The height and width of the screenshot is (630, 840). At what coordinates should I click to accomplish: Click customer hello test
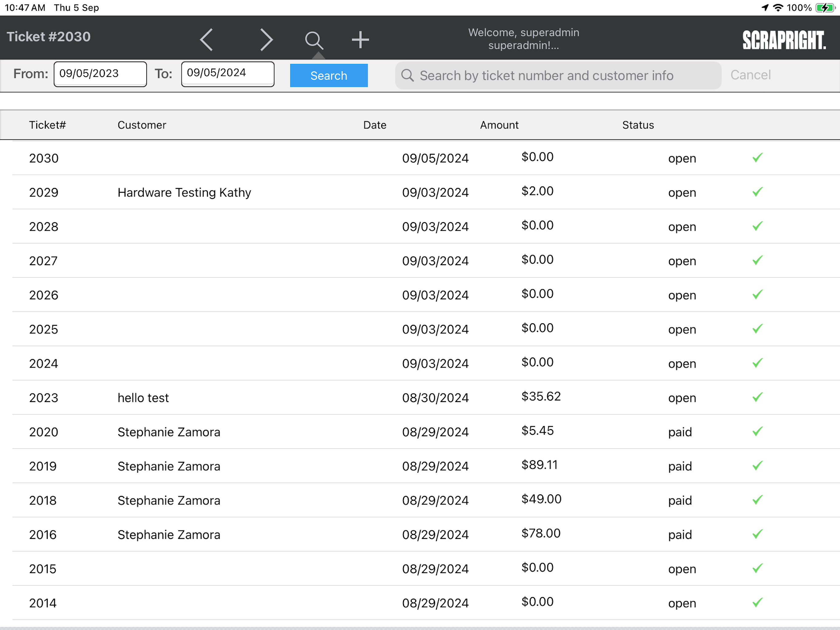(x=143, y=398)
